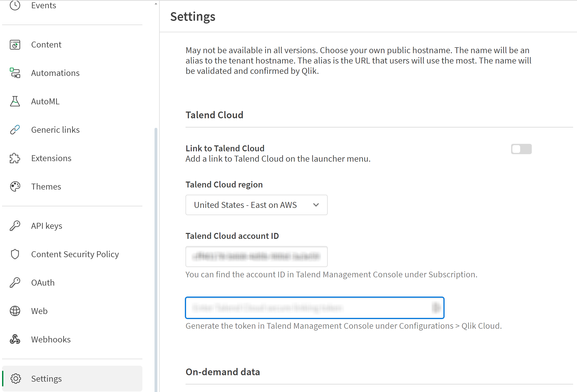The width and height of the screenshot is (577, 392).
Task: Click the Generic links icon
Action: [15, 129]
